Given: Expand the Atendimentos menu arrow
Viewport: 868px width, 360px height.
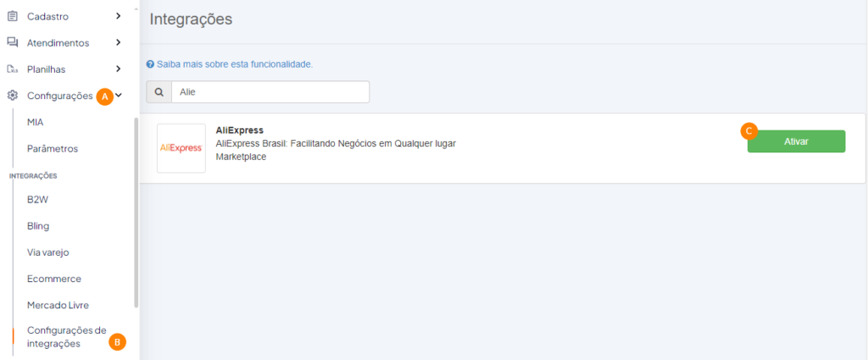Looking at the screenshot, I should point(118,42).
